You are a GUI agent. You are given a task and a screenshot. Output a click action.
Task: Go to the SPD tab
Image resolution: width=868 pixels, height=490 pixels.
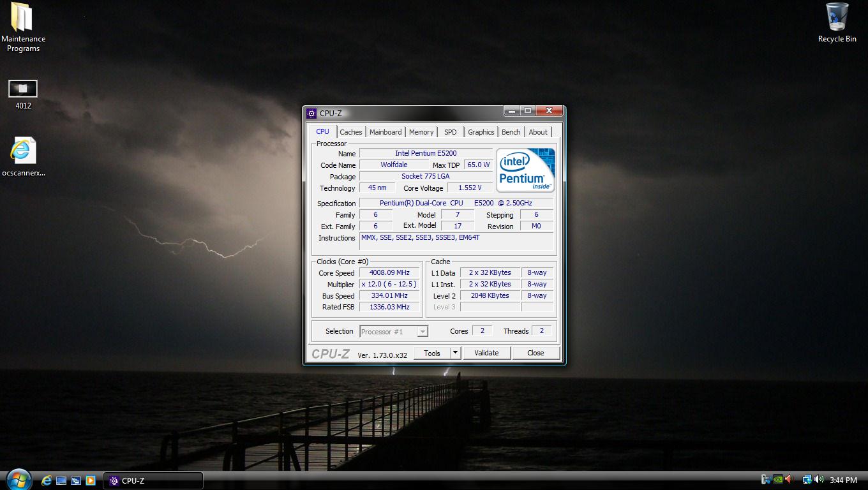451,132
